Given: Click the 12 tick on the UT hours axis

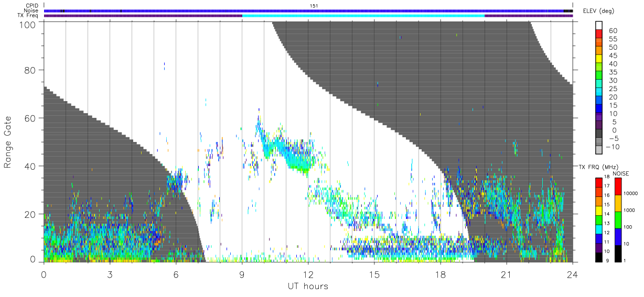Looking at the screenshot, I should (308, 275).
